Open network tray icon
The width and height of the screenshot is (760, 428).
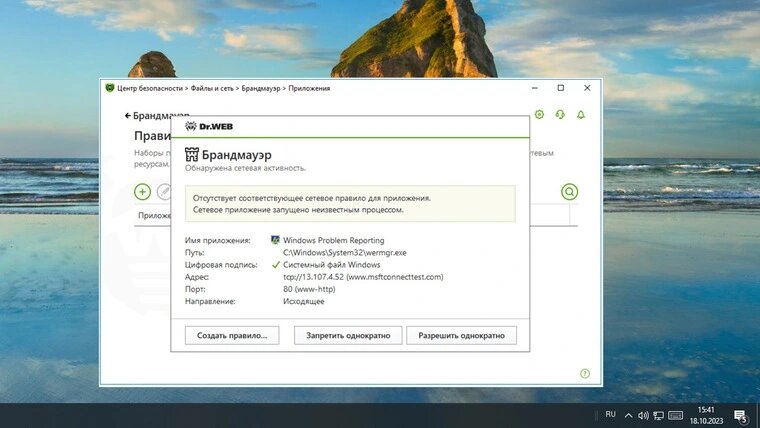tap(658, 415)
